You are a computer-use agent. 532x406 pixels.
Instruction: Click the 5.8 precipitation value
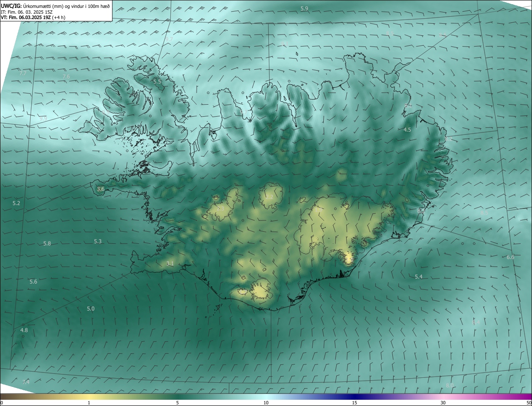(x=47, y=243)
